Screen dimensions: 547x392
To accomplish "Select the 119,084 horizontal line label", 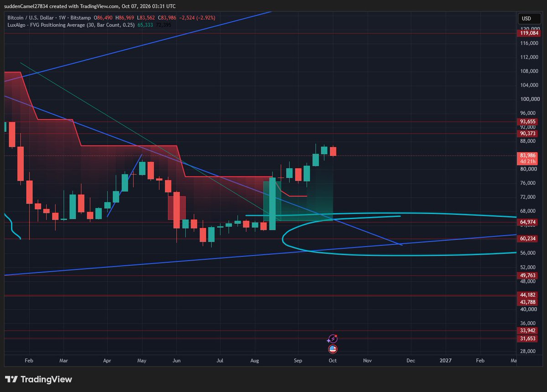I will (529, 33).
